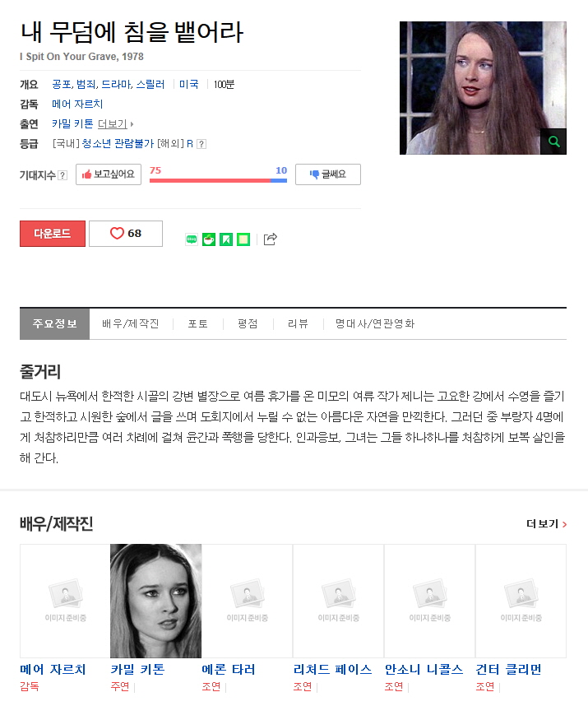Open the 리뷰 tab
This screenshot has width=588, height=706.
tap(298, 323)
